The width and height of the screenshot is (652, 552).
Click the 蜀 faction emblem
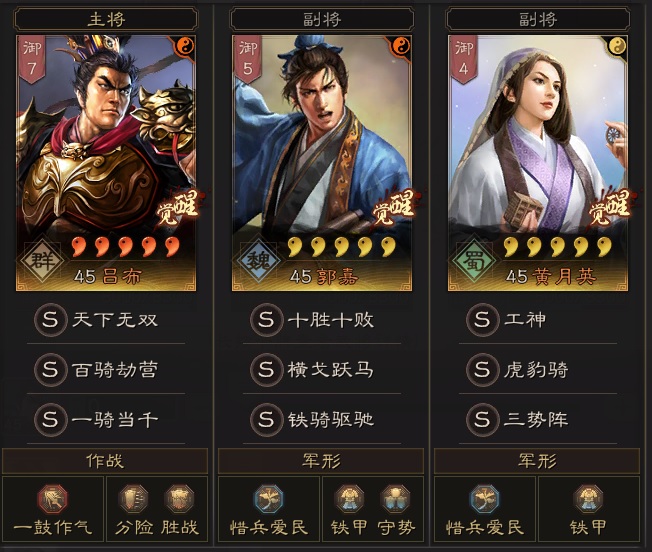(x=473, y=261)
